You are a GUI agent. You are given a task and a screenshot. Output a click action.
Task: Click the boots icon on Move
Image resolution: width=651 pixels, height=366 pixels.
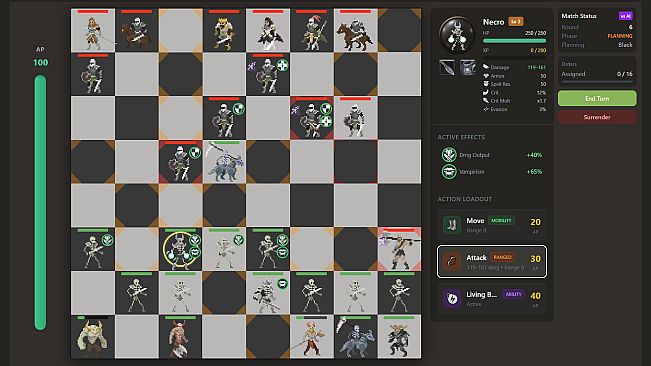(x=452, y=224)
